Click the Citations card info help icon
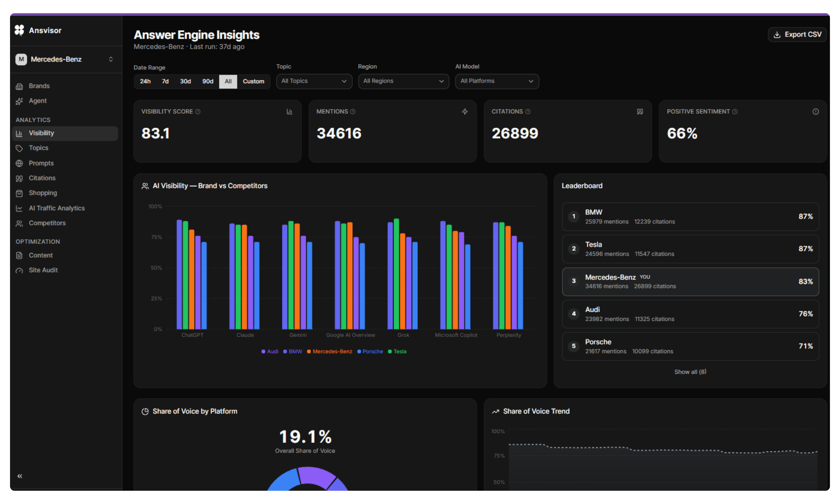The image size is (840, 504). point(528,112)
